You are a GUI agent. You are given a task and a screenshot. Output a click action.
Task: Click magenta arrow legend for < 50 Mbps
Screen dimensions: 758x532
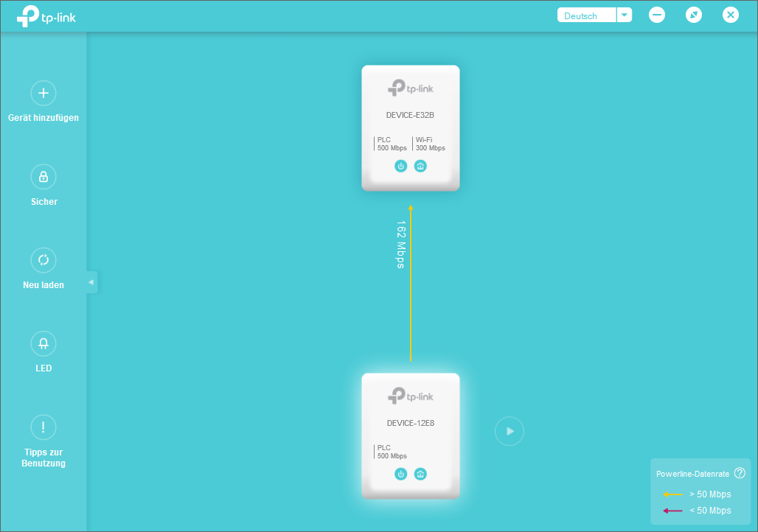pos(672,511)
